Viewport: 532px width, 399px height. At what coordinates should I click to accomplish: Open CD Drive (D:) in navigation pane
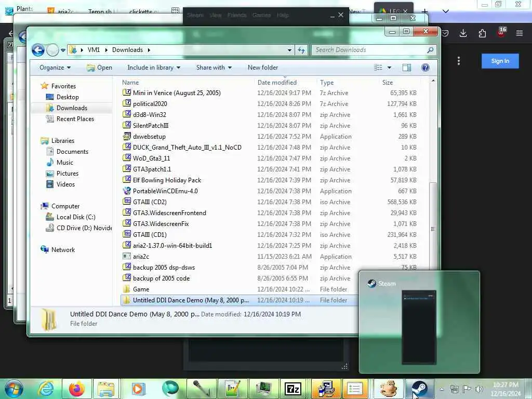coord(84,228)
